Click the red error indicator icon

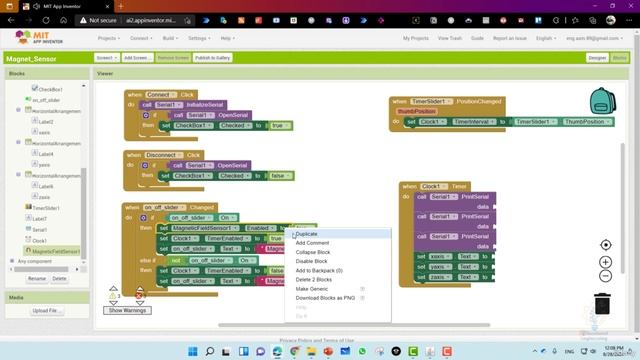(x=139, y=296)
